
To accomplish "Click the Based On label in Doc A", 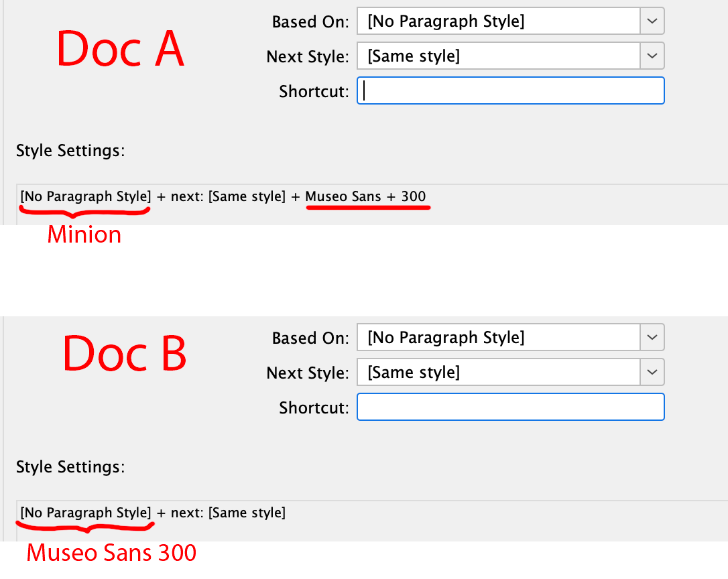I will (x=309, y=21).
